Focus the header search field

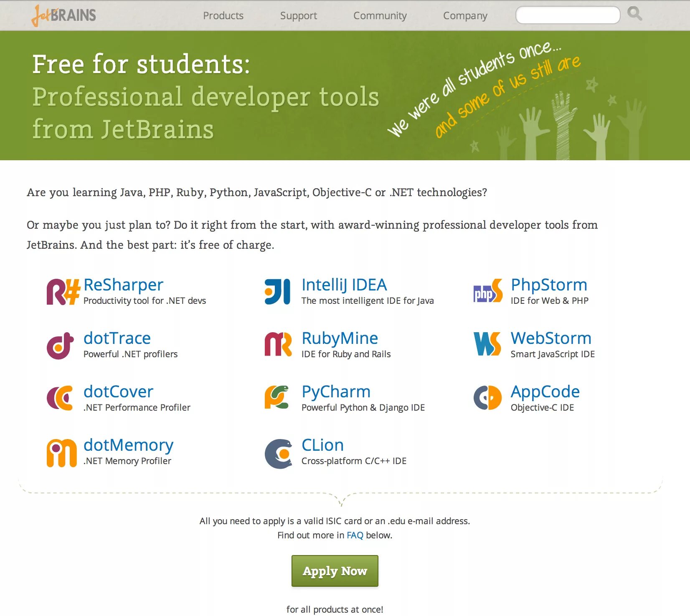click(568, 15)
